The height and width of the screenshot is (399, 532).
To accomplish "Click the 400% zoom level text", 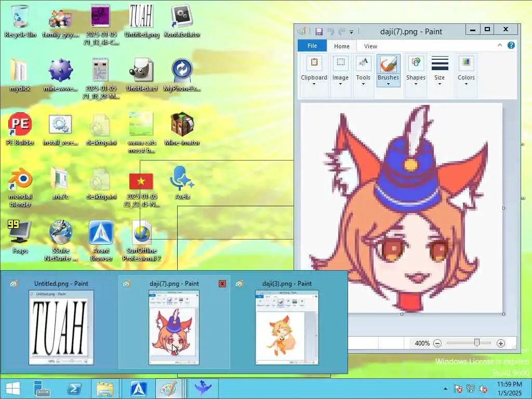I will pyautogui.click(x=422, y=343).
